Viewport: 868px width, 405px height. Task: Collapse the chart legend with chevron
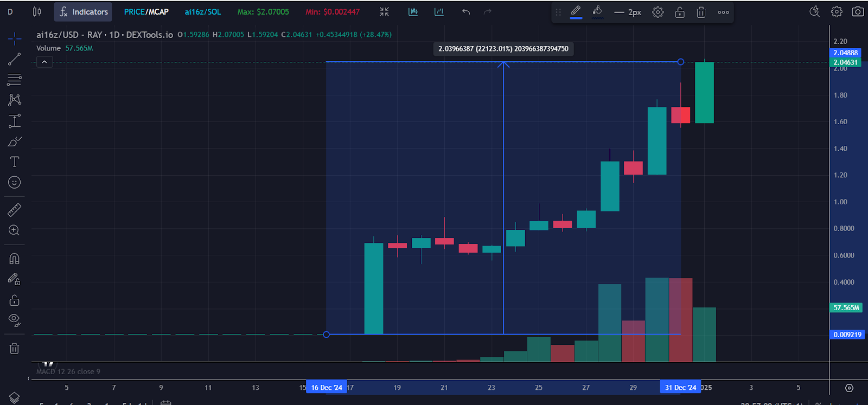point(44,62)
